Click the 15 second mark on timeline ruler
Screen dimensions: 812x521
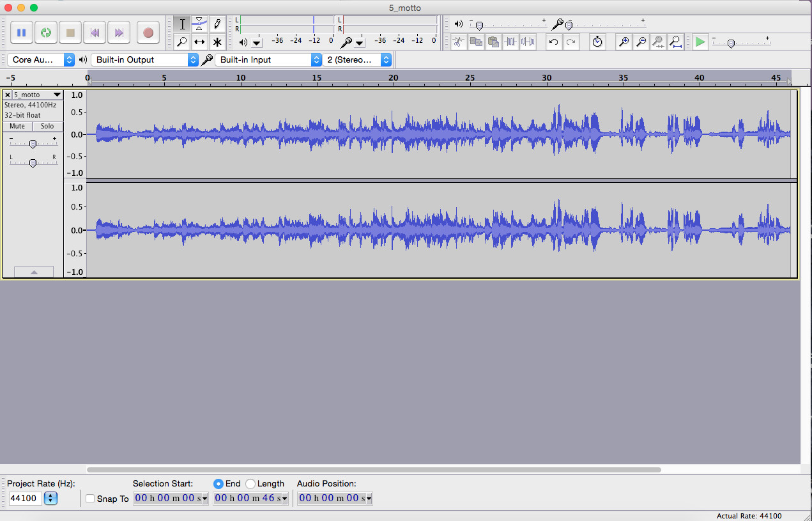(x=317, y=78)
